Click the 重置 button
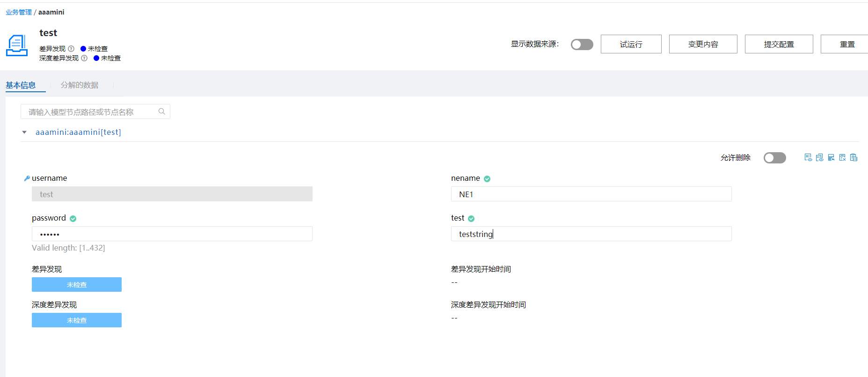This screenshot has width=868, height=377. [845, 44]
